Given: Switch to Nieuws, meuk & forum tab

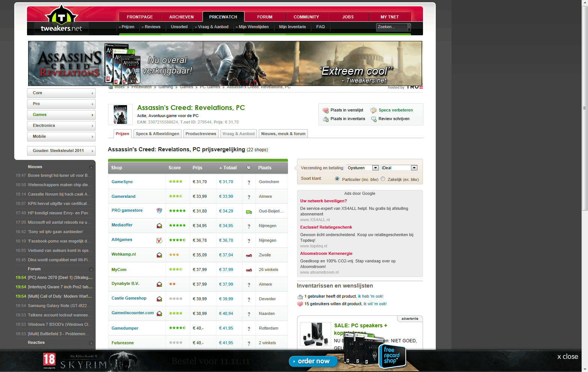Looking at the screenshot, I should [283, 134].
